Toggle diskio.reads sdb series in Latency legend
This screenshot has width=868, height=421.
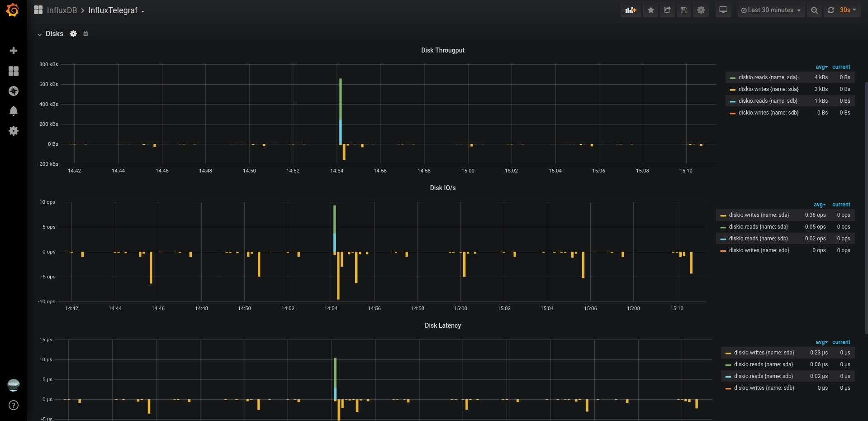pyautogui.click(x=763, y=376)
